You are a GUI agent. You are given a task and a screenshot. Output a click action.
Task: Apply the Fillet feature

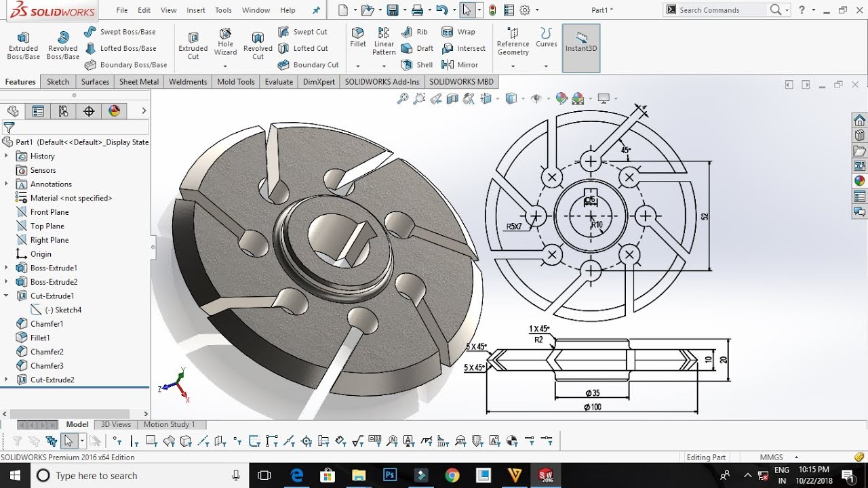358,38
